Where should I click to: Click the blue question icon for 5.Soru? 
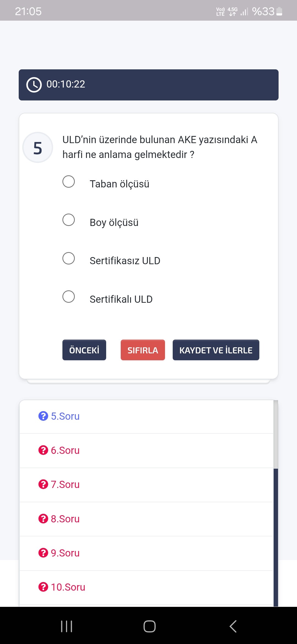click(43, 416)
